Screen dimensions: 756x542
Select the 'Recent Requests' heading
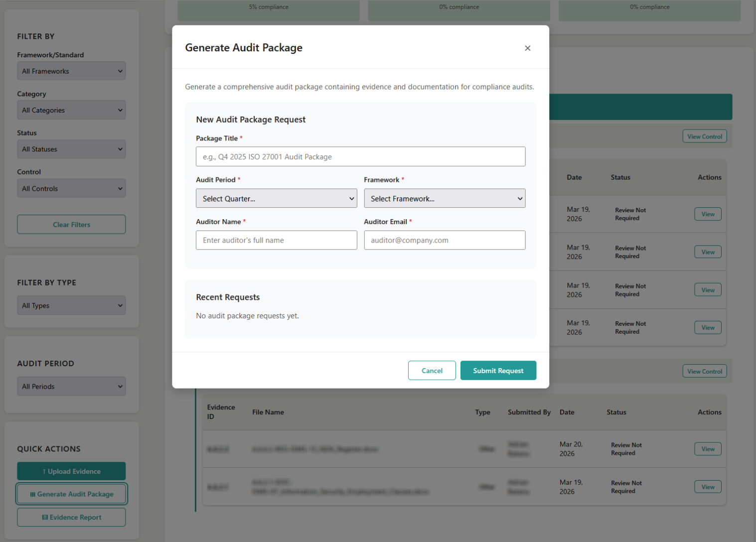point(228,297)
